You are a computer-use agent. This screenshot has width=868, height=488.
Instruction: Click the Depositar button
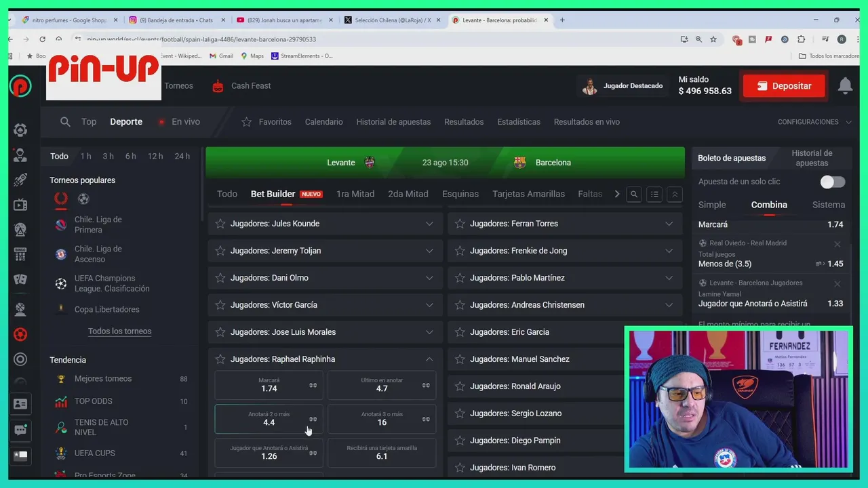point(784,86)
